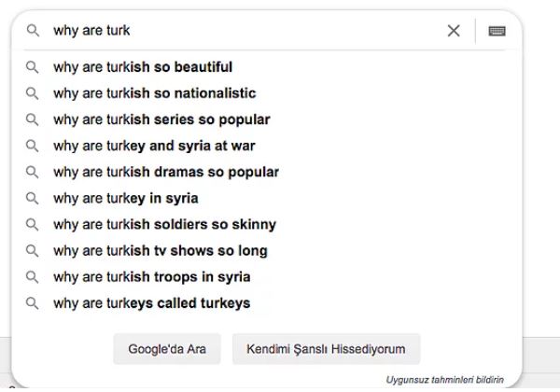Click magnifier beside 'turkish soldiers so skinny'
Screen dimensions: 560x392
(x=33, y=224)
